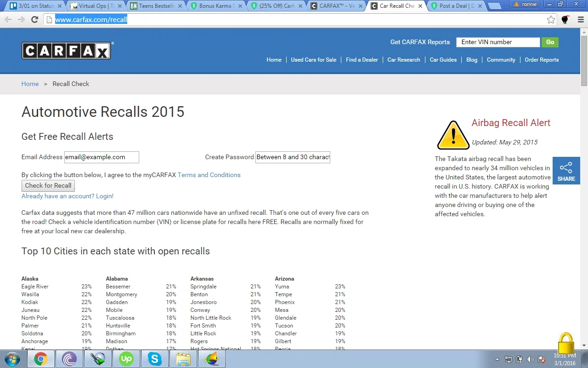Click the scrollbar down arrow
Screen dimensions: 588x368
pos(584,345)
